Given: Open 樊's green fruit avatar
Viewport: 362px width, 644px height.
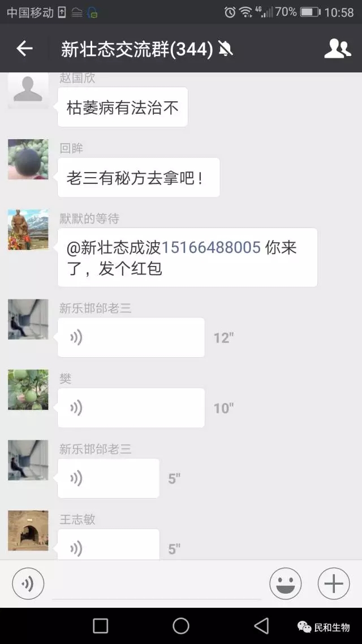Looking at the screenshot, I should pos(28,390).
